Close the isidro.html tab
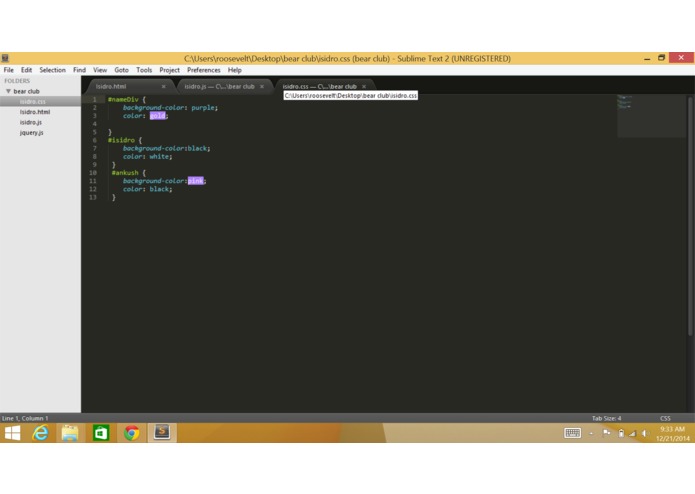This screenshot has height=494, width=695. (164, 86)
